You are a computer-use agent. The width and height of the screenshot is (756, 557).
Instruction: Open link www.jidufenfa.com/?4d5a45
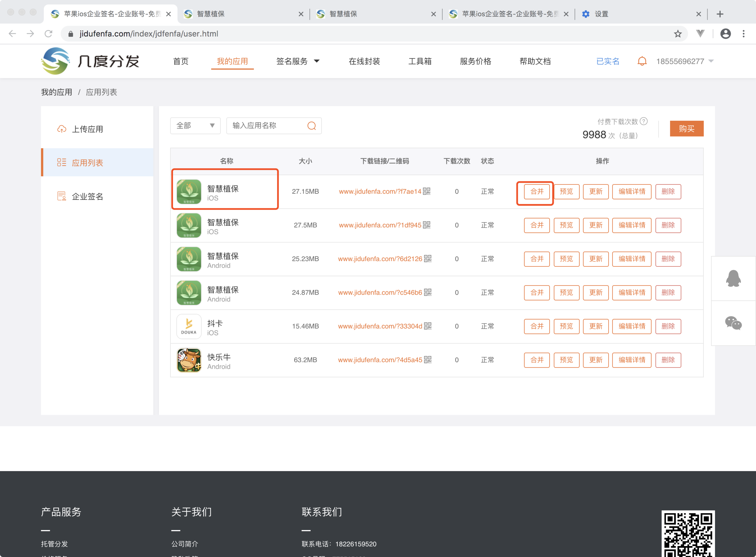tap(380, 360)
